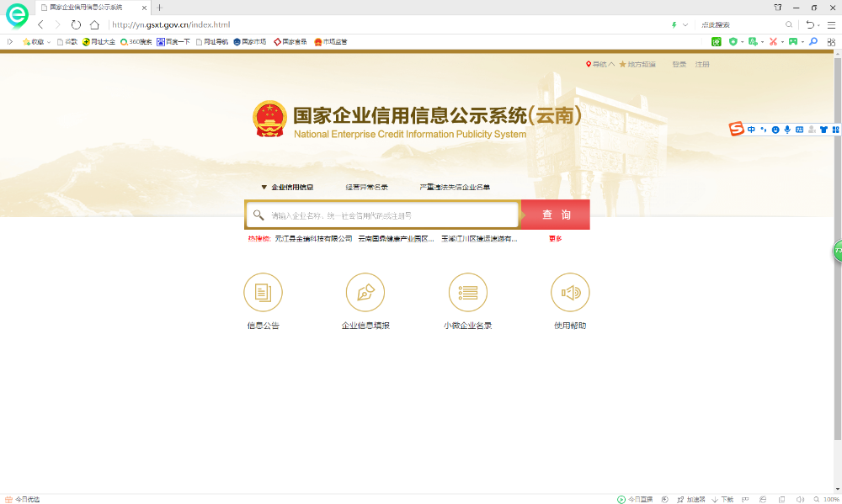Click inside the enterprise name search input field
Image resolution: width=842 pixels, height=504 pixels.
click(379, 215)
